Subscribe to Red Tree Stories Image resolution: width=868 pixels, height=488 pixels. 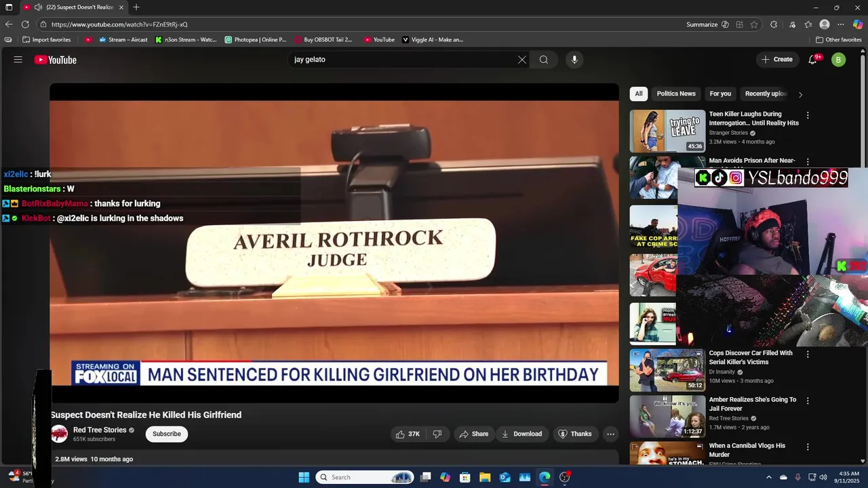click(167, 434)
